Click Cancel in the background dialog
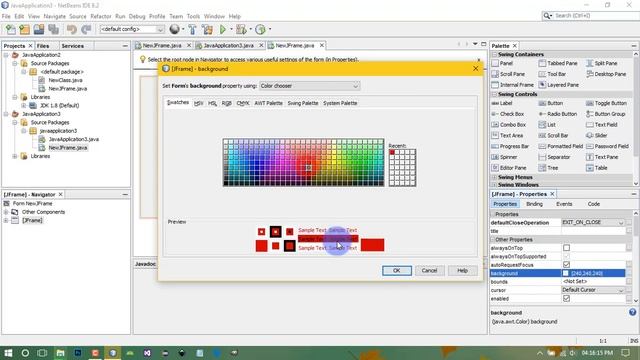Screen dimensions: 640x360 coord(429,271)
